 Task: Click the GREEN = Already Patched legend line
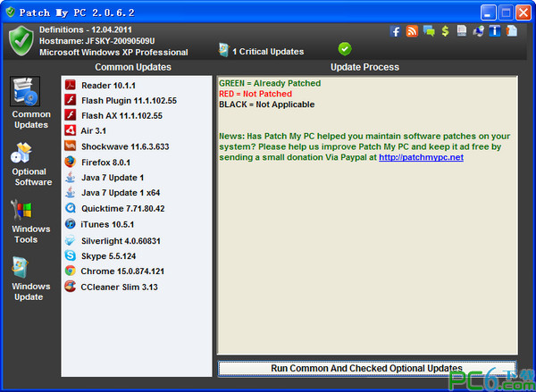(270, 83)
